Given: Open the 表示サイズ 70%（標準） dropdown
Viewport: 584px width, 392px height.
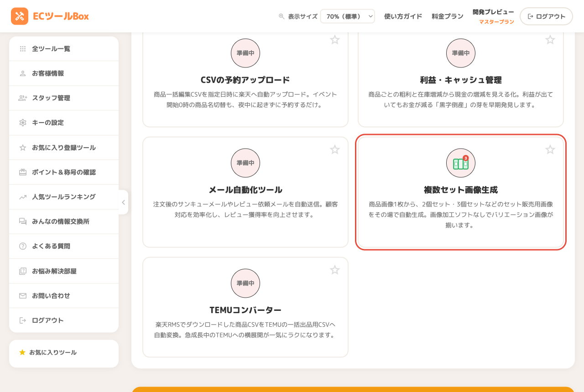Looking at the screenshot, I should click(348, 16).
